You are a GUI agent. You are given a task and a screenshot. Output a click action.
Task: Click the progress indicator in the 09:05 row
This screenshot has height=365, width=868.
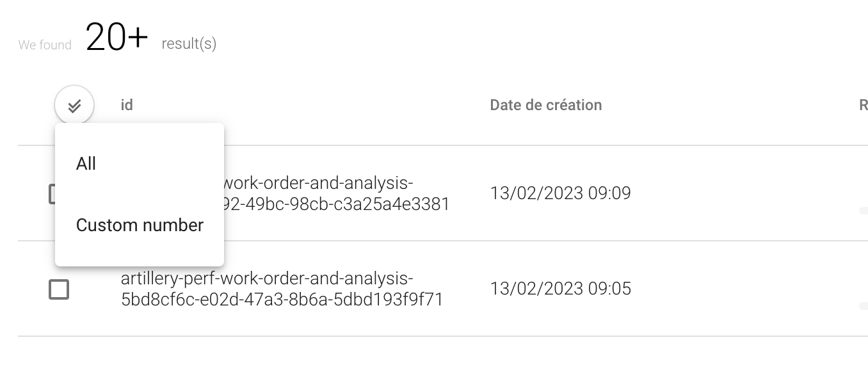coord(864,307)
